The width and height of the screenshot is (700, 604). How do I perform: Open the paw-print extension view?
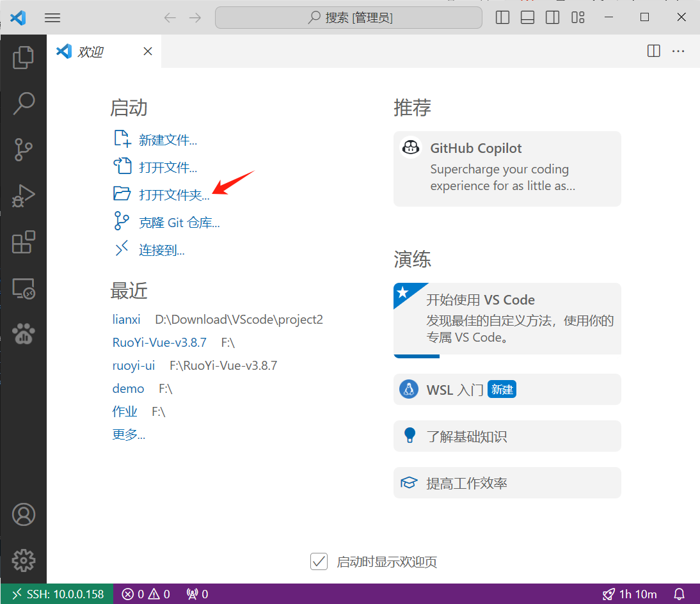[x=23, y=334]
